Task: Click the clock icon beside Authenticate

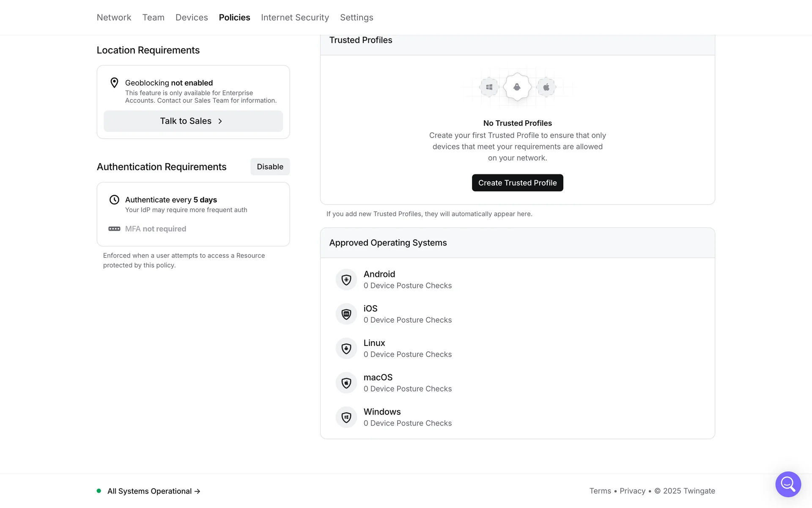Action: (114, 200)
